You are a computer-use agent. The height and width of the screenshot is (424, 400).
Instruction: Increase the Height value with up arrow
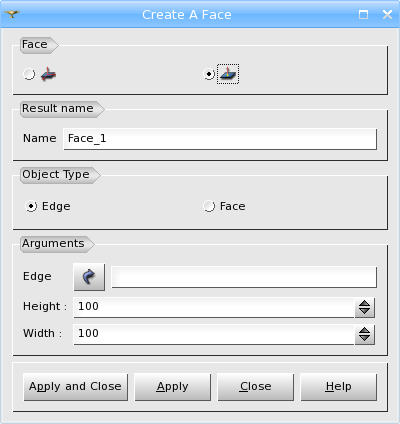365,303
